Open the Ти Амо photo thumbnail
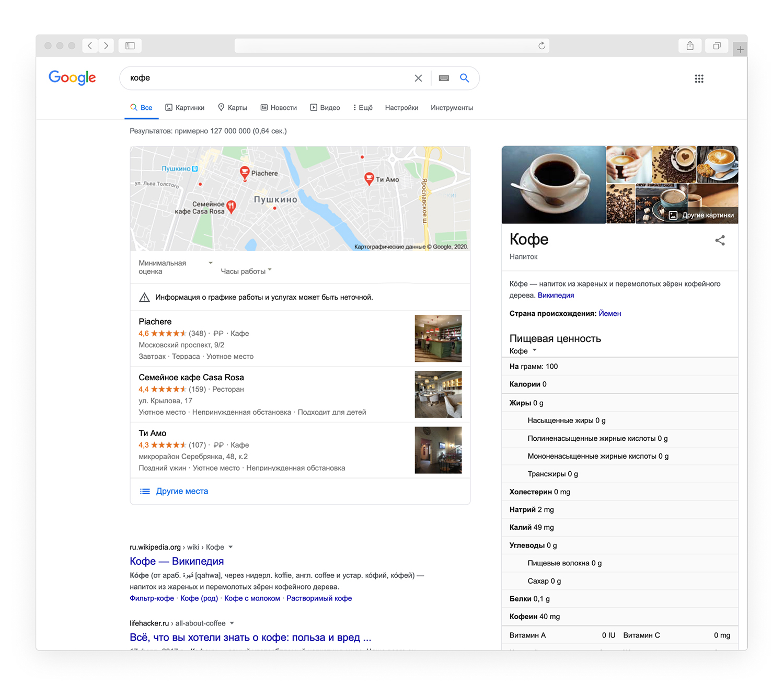 coord(438,450)
